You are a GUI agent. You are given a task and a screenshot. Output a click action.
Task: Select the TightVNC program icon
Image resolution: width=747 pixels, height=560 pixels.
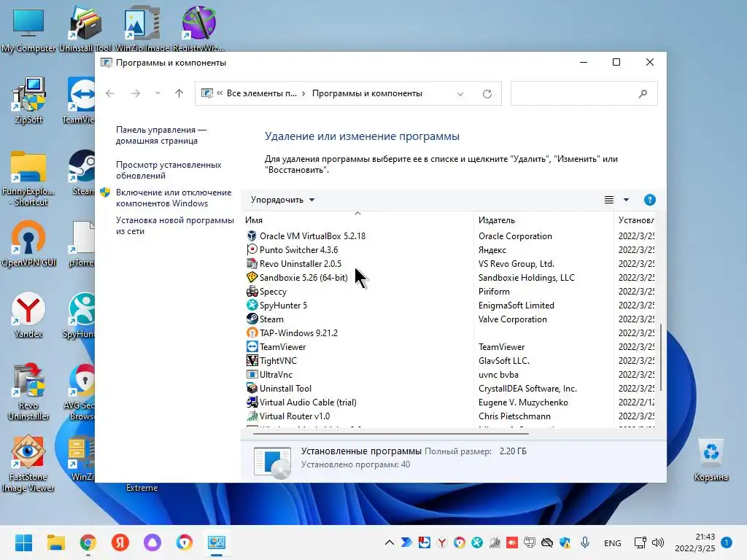252,360
